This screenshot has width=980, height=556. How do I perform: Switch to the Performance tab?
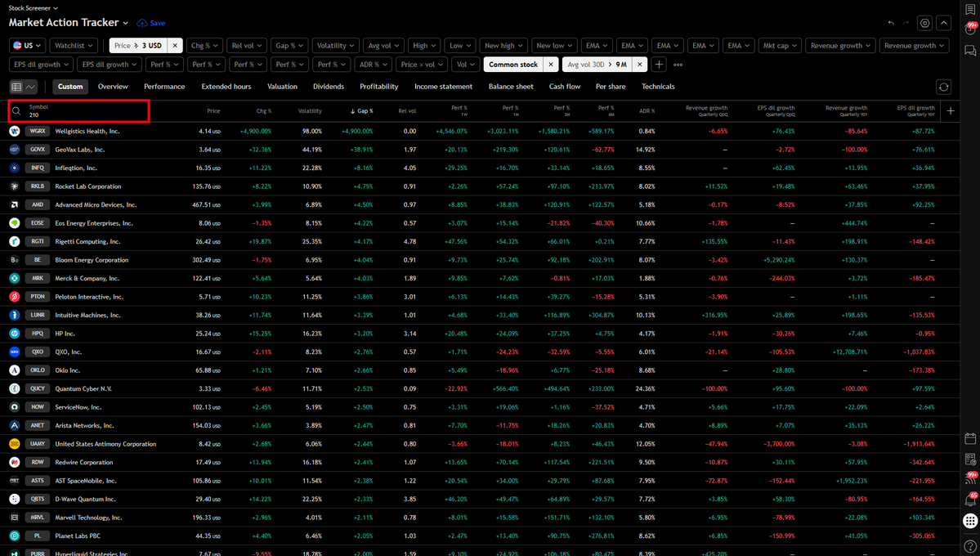(x=164, y=87)
